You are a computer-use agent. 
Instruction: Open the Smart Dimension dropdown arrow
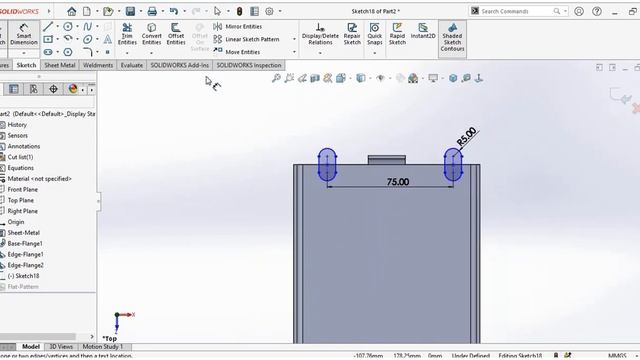24,53
